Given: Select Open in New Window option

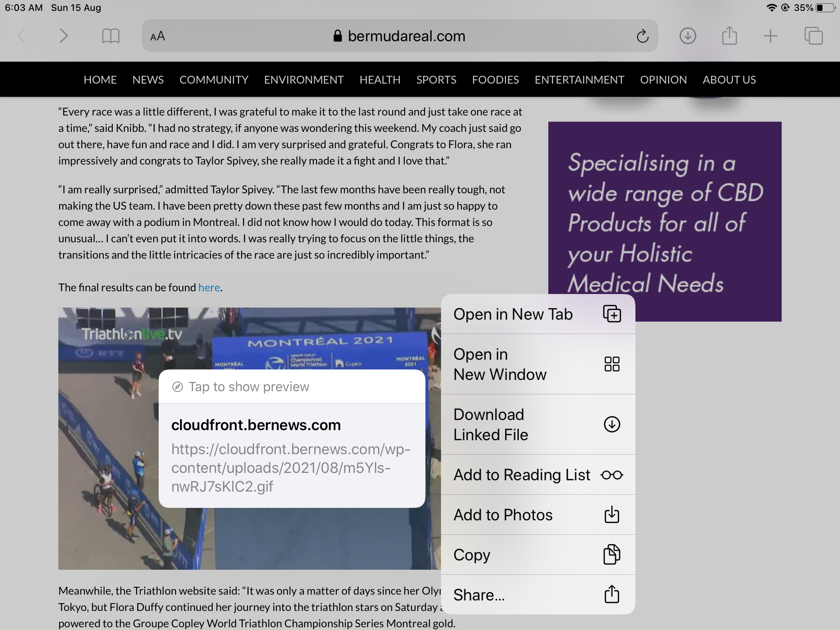Looking at the screenshot, I should point(538,364).
